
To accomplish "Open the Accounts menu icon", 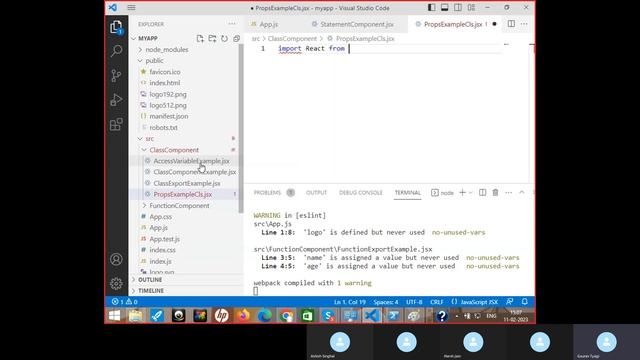I will point(116,259).
